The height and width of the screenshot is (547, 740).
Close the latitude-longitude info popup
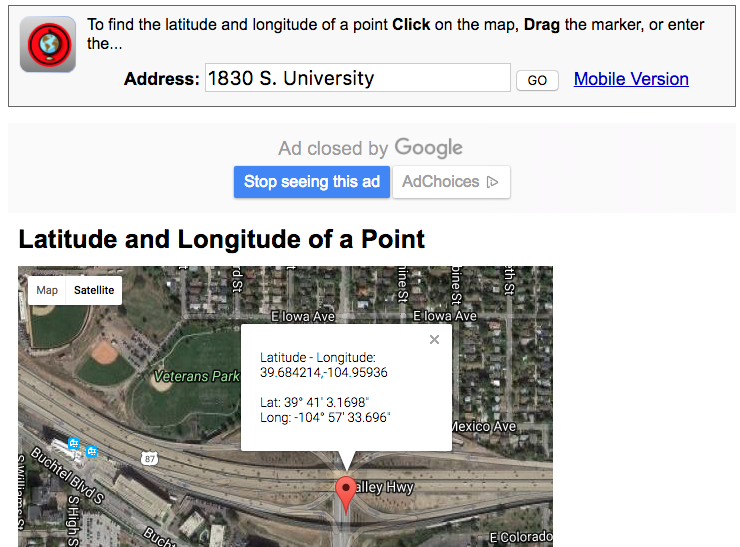click(434, 340)
